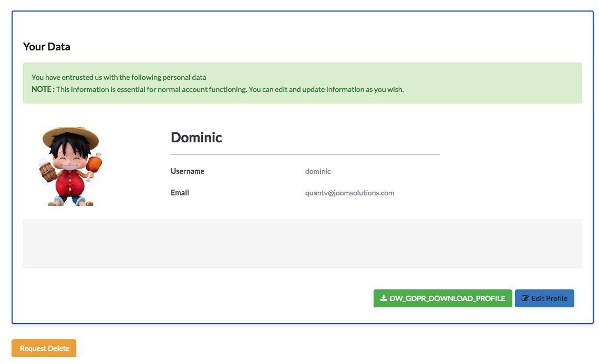This screenshot has height=364, width=599.
Task: Select the email quantv@joomsolutions.com
Action: coord(349,193)
